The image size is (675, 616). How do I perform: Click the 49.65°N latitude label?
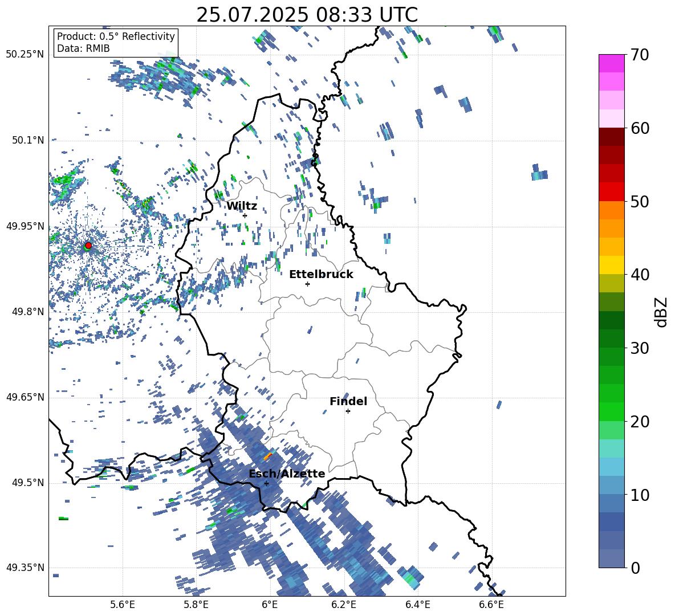tap(25, 398)
